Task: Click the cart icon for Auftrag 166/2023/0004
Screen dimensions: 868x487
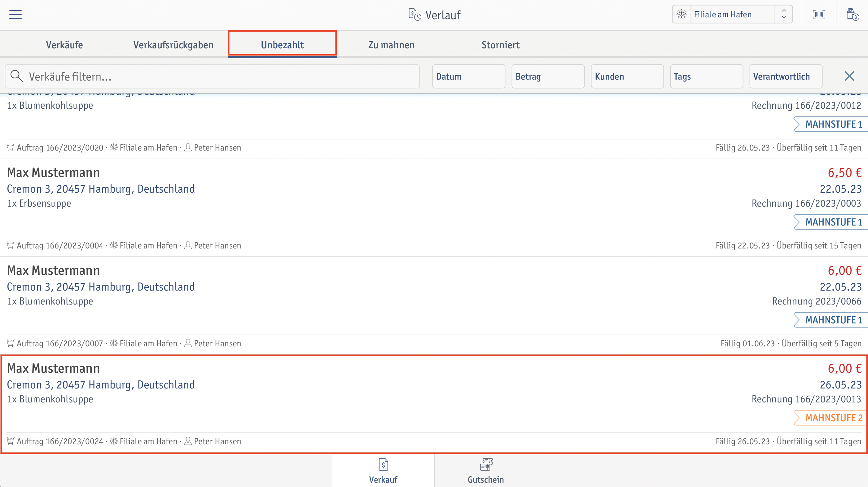Action: [11, 245]
